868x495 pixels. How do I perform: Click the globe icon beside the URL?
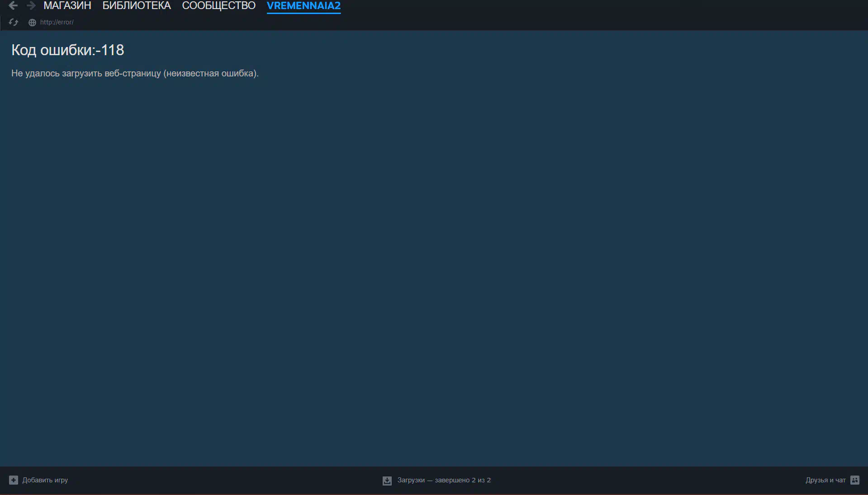32,23
